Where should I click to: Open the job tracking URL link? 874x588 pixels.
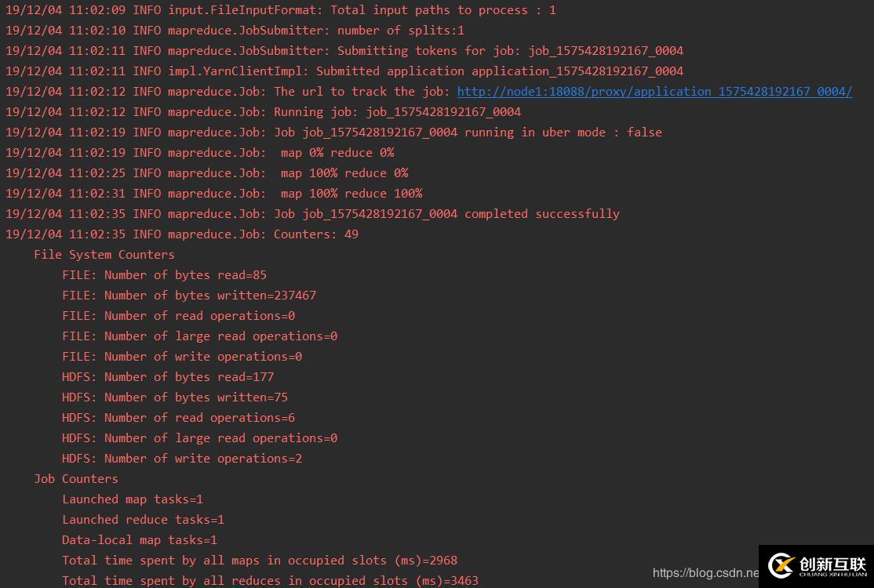[654, 91]
